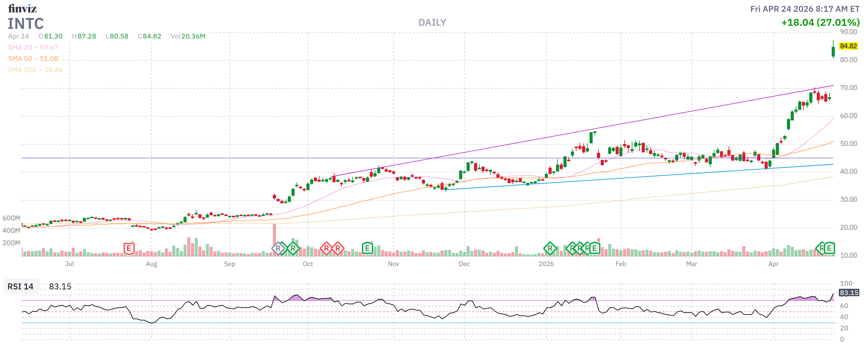Click the 83.15 RSI value tag
Image resolution: width=868 pixels, height=349 pixels.
(848, 292)
